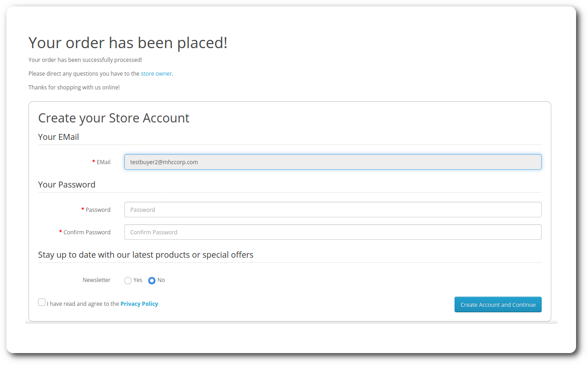Click the Password field label
588x365 pixels.
point(98,210)
